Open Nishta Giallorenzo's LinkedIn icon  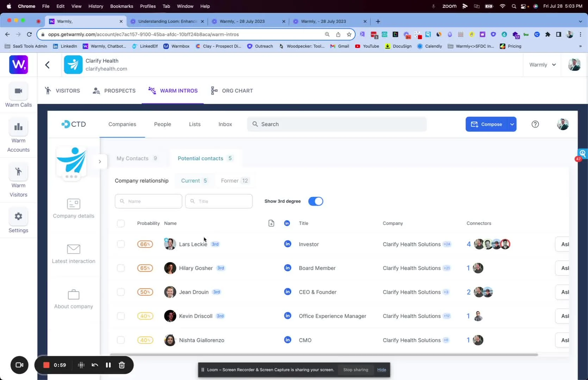pos(288,340)
